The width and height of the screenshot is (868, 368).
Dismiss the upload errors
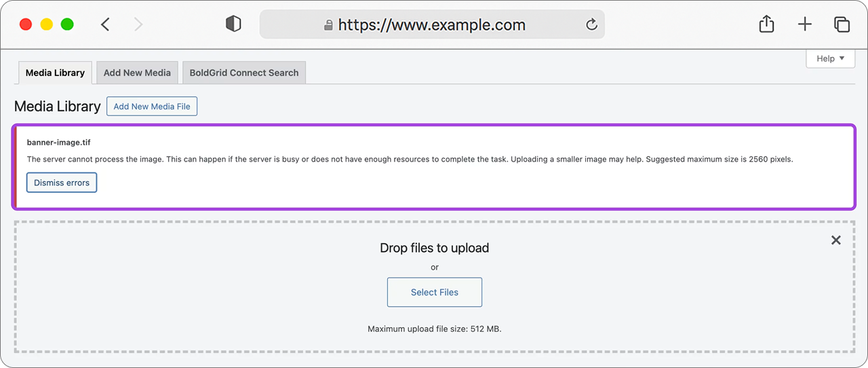[62, 183]
